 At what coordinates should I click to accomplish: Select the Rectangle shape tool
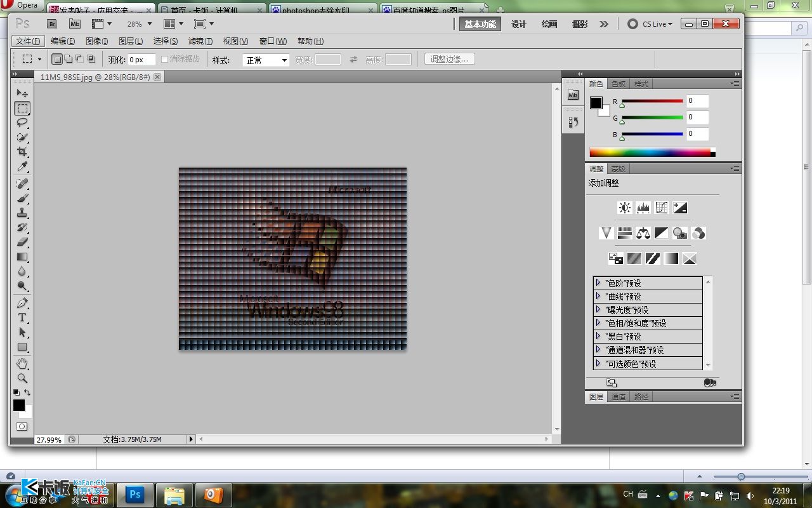(22, 347)
